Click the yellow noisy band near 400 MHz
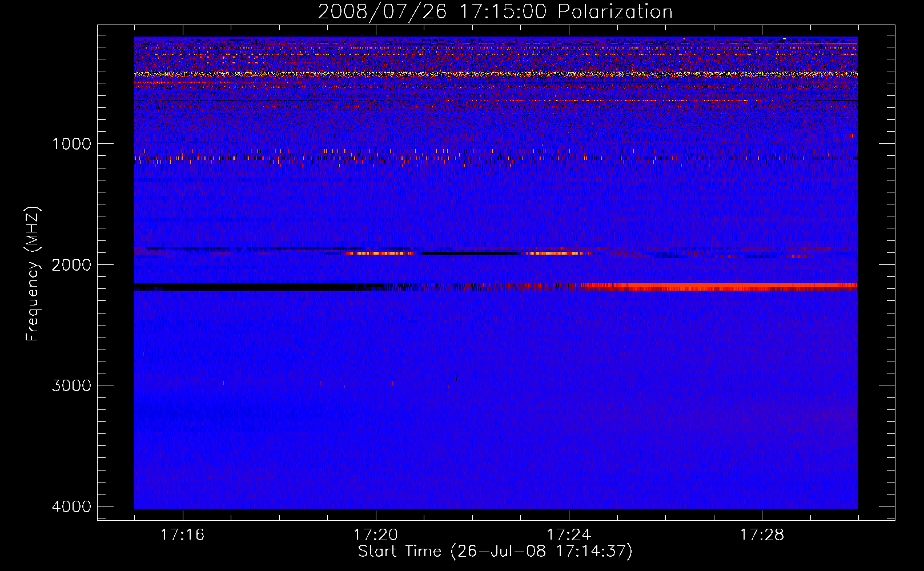Screen dimensions: 924x571 (x=496, y=74)
